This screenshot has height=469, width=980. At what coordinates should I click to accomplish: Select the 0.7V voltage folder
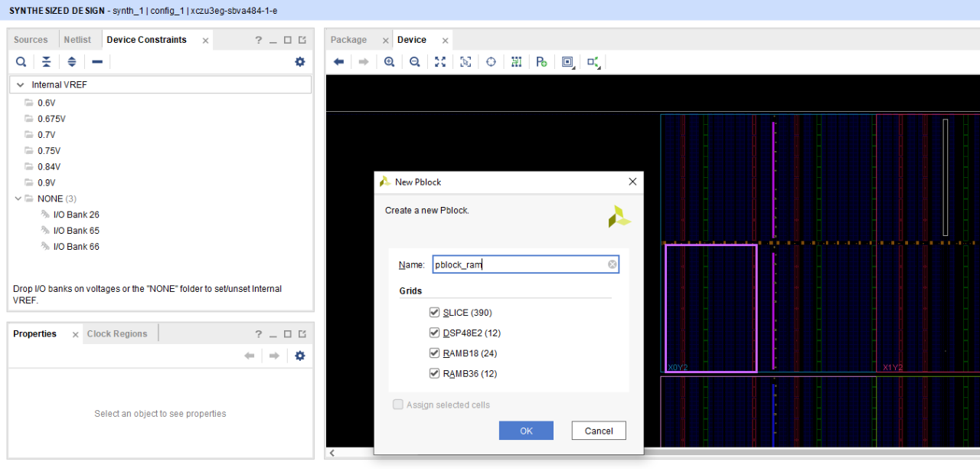click(x=47, y=135)
